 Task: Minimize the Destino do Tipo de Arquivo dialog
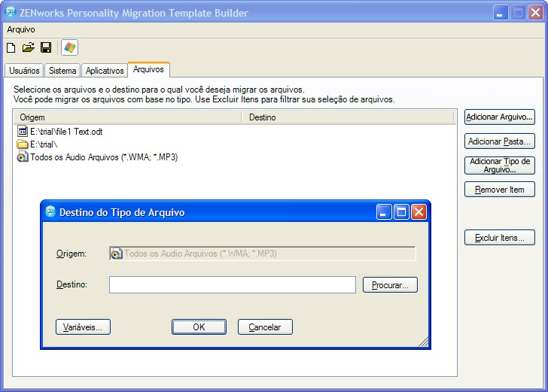tap(384, 211)
